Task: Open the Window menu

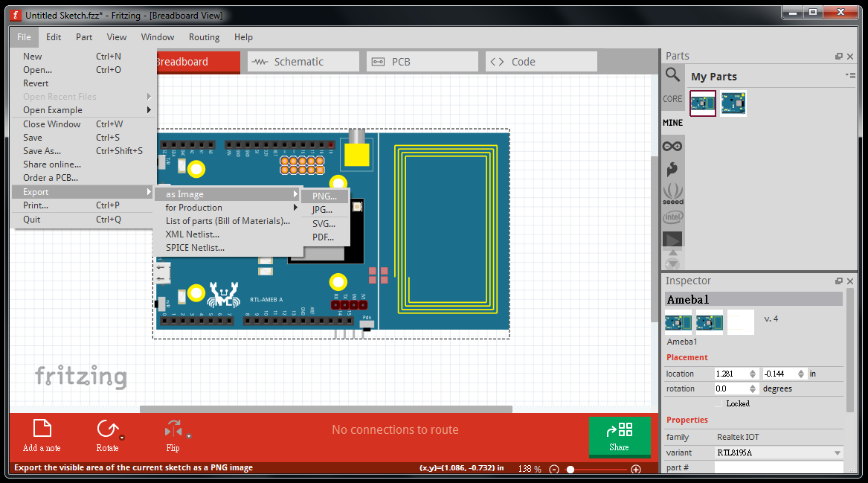Action: (x=157, y=37)
